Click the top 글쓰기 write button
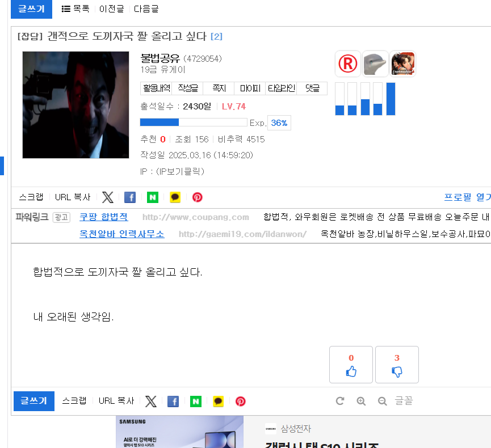The height and width of the screenshot is (448, 491). (31, 9)
